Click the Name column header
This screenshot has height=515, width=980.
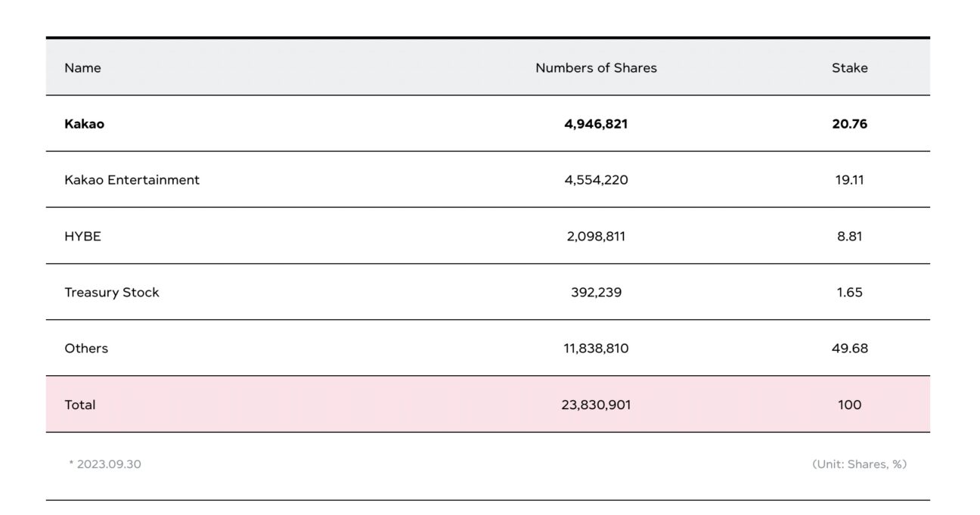pos(82,68)
